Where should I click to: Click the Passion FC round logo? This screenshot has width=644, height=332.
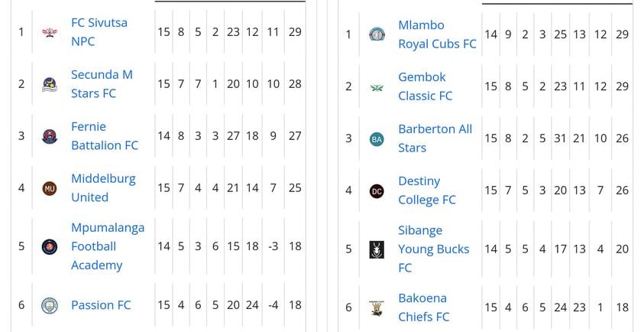tap(50, 305)
